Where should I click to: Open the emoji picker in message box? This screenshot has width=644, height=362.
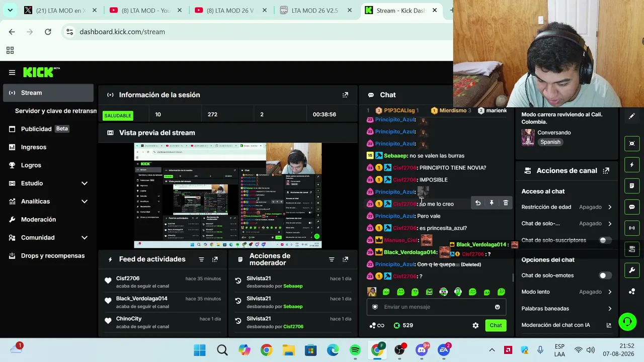tap(497, 307)
